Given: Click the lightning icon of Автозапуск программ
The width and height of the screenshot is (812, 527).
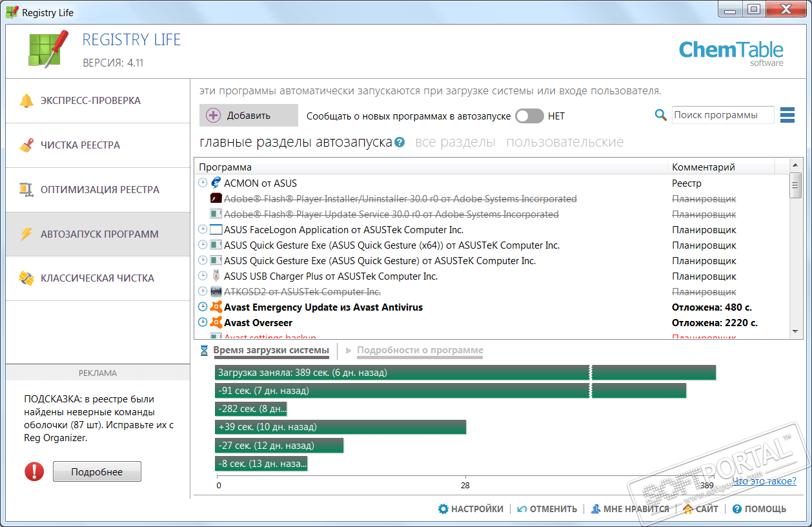Looking at the screenshot, I should click(x=26, y=234).
